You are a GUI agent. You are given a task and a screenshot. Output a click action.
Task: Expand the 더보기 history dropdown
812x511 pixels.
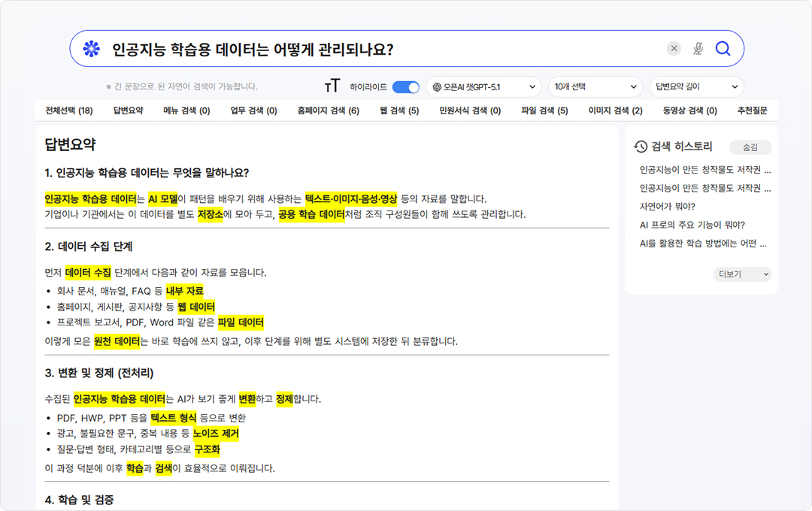coord(742,274)
